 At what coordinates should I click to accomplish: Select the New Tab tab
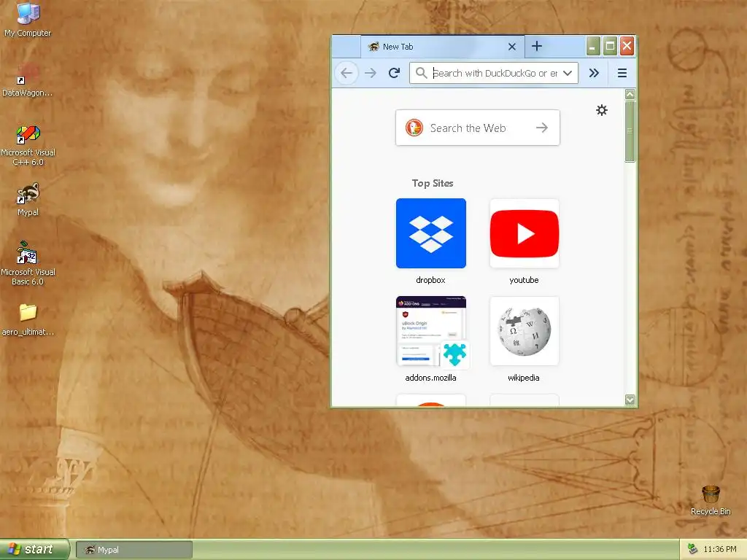pos(443,47)
